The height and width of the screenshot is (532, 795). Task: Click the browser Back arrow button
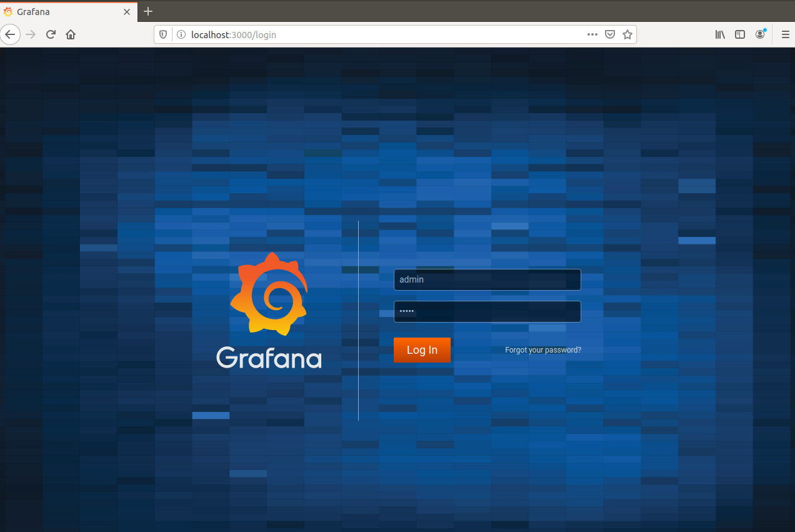(10, 34)
